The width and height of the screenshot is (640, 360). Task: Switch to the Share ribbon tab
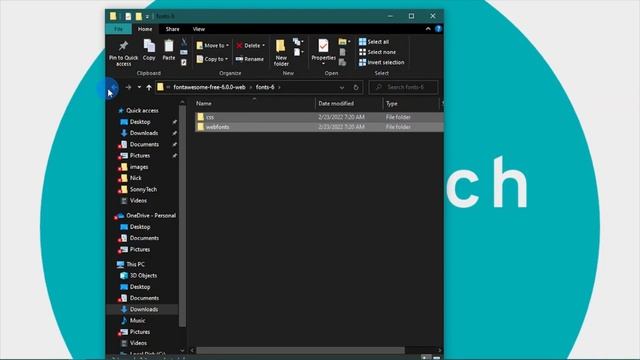coord(172,29)
